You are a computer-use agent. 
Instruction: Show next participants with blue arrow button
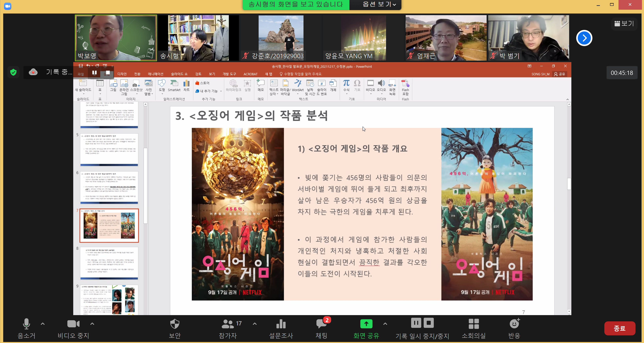click(x=584, y=38)
